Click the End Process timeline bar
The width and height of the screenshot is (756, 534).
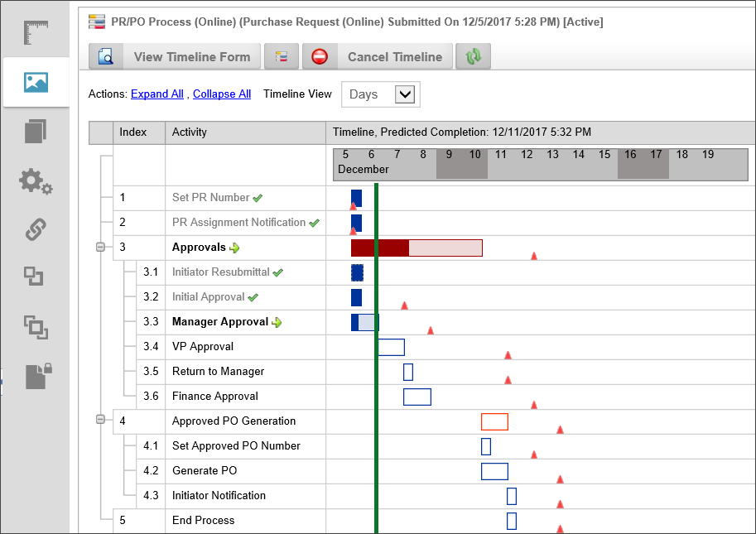point(512,521)
